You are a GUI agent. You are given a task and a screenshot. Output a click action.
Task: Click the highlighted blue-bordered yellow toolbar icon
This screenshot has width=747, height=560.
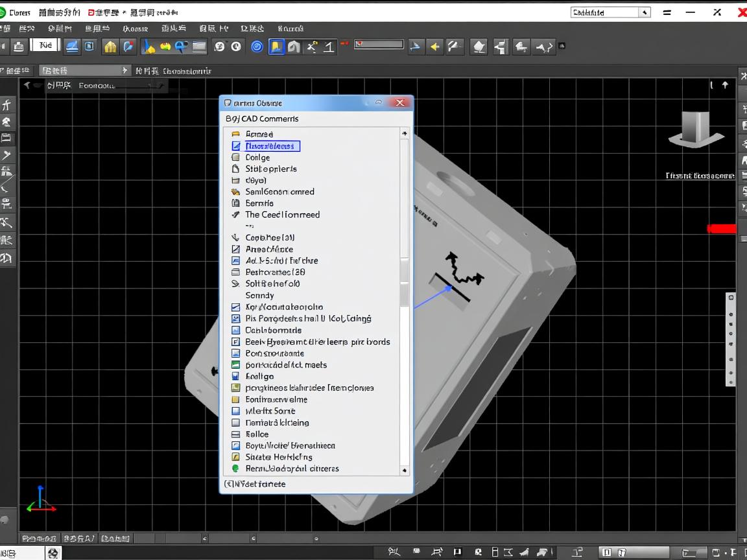tap(276, 46)
